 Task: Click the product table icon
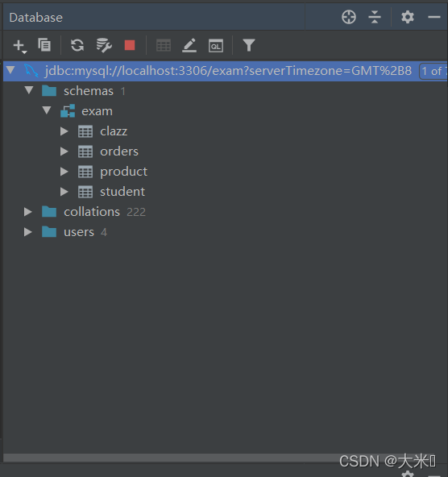point(85,172)
